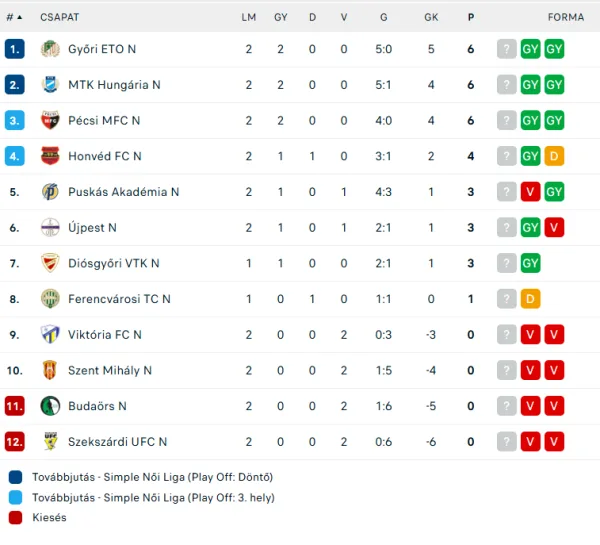
Task: Click Honvéd's orange D draw form badge
Action: pyautogui.click(x=554, y=156)
